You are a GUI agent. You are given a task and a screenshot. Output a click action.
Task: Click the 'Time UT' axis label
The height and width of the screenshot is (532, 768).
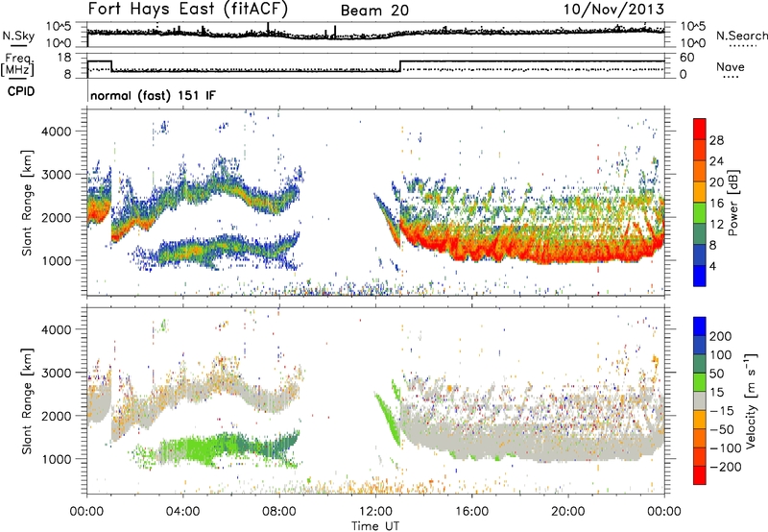tap(375, 526)
